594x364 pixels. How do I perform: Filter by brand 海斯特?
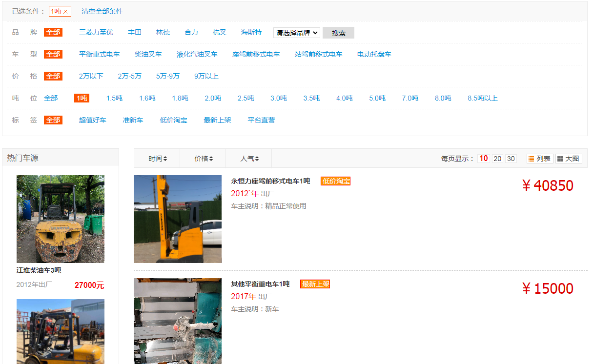click(x=251, y=32)
